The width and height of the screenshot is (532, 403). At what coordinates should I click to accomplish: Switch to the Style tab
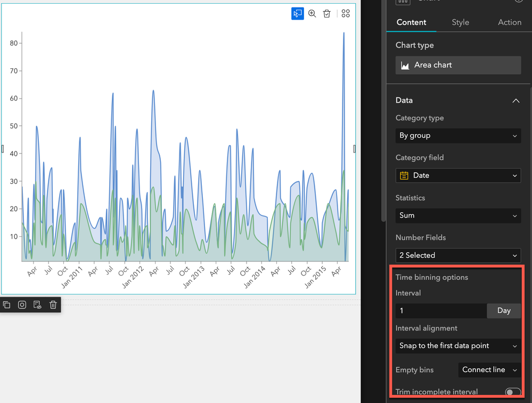click(461, 22)
